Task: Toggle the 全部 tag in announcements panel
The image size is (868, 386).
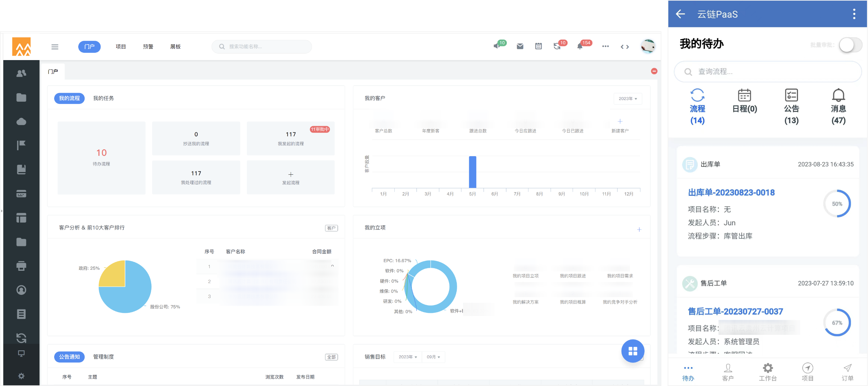Action: click(x=331, y=357)
